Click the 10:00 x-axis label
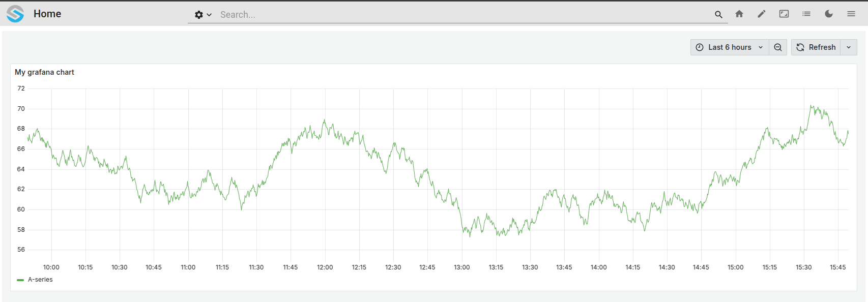Viewport: 868px width, 302px height. pyautogui.click(x=51, y=267)
